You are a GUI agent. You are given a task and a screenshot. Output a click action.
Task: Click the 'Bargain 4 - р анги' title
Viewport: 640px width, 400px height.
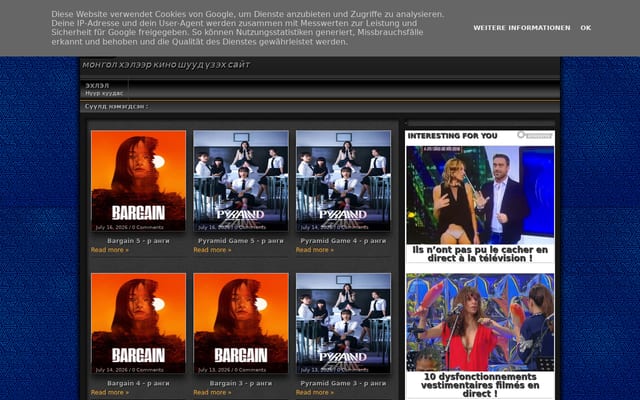click(138, 383)
